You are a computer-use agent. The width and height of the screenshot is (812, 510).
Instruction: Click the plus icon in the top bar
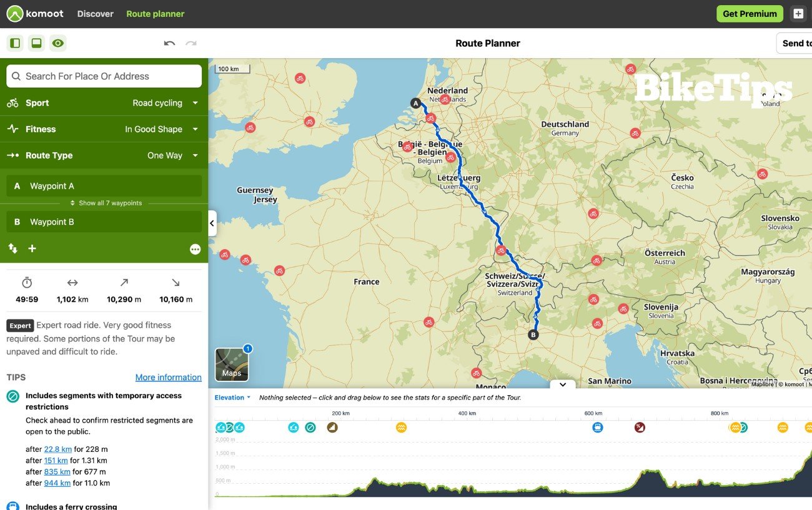[798, 14]
